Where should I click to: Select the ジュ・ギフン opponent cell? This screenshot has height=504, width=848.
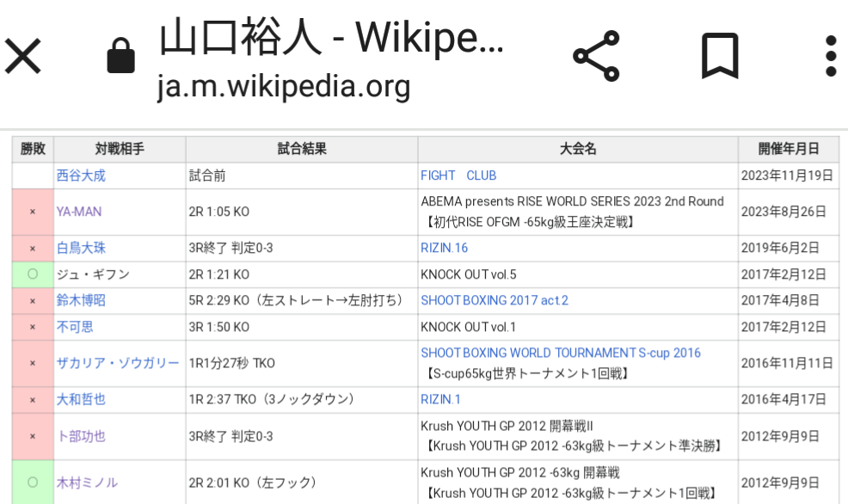(x=120, y=274)
